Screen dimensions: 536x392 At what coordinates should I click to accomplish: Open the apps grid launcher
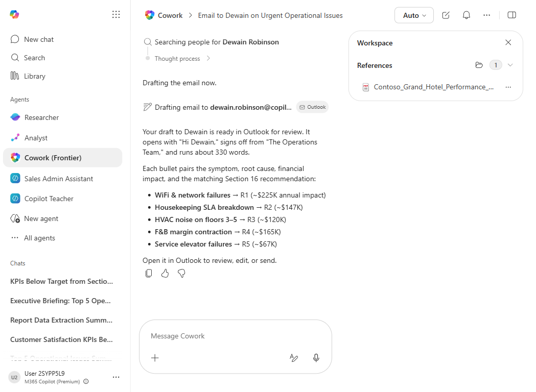click(116, 14)
